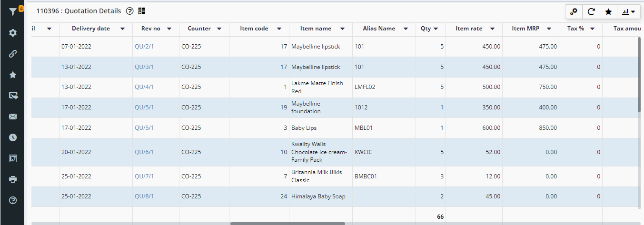
Task: Open Tax % column dropdown arrow
Action: click(x=592, y=29)
